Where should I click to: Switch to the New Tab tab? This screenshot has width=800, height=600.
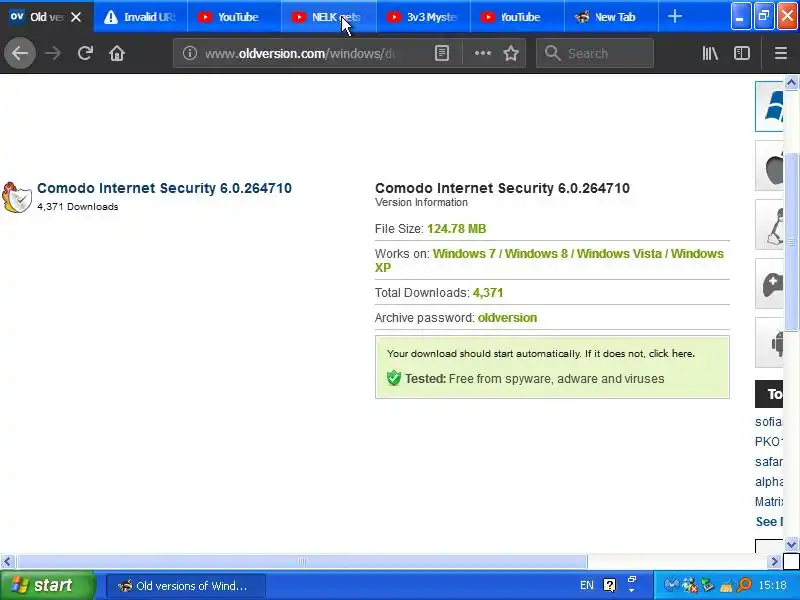[x=611, y=17]
